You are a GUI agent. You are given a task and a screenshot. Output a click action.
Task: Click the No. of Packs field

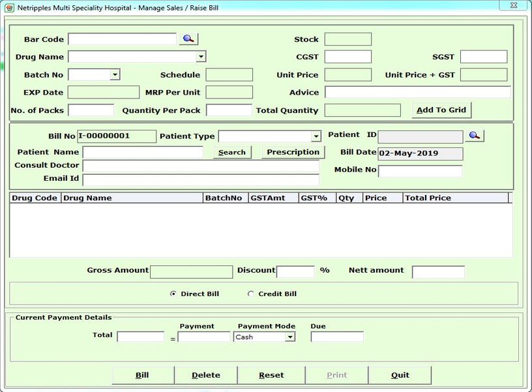91,110
